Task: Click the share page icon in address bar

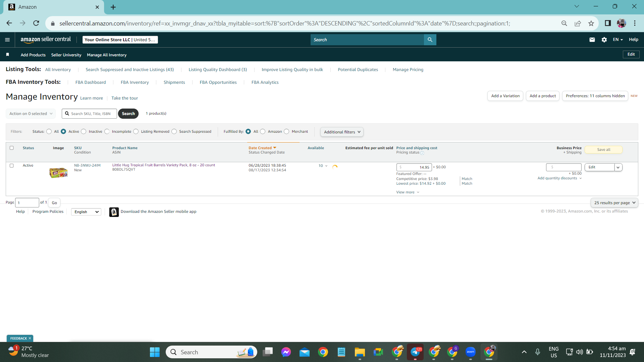Action: 578,23
